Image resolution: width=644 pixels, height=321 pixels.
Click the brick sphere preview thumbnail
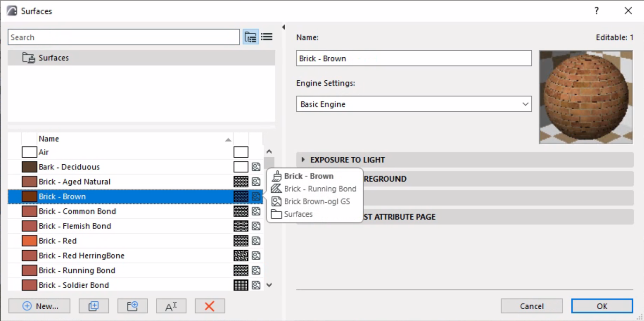click(586, 97)
